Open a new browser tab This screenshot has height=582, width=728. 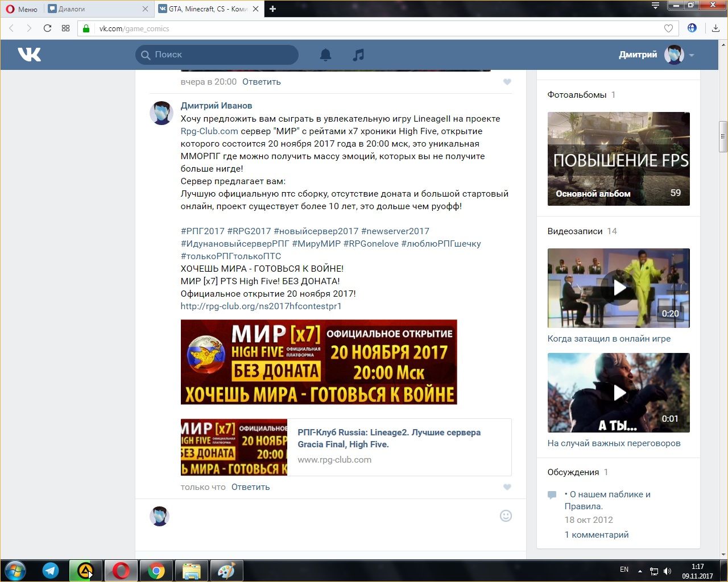[272, 9]
